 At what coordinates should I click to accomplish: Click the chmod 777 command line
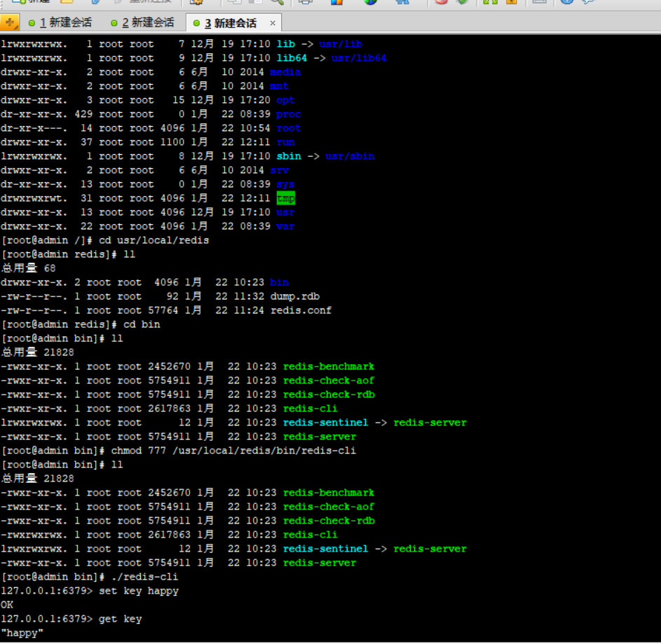[233, 451]
